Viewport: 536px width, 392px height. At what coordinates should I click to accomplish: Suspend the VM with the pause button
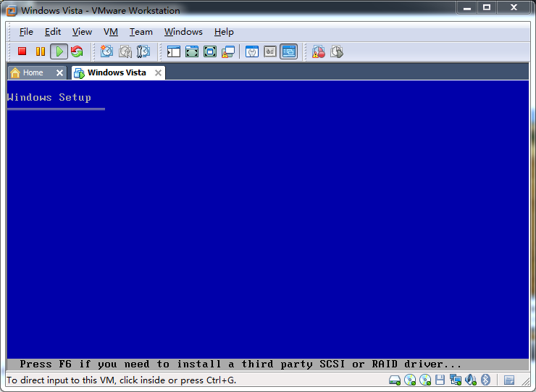point(41,51)
